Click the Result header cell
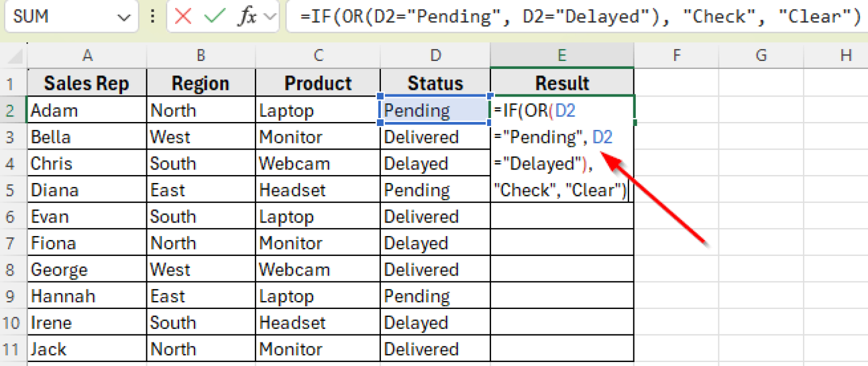 click(562, 83)
